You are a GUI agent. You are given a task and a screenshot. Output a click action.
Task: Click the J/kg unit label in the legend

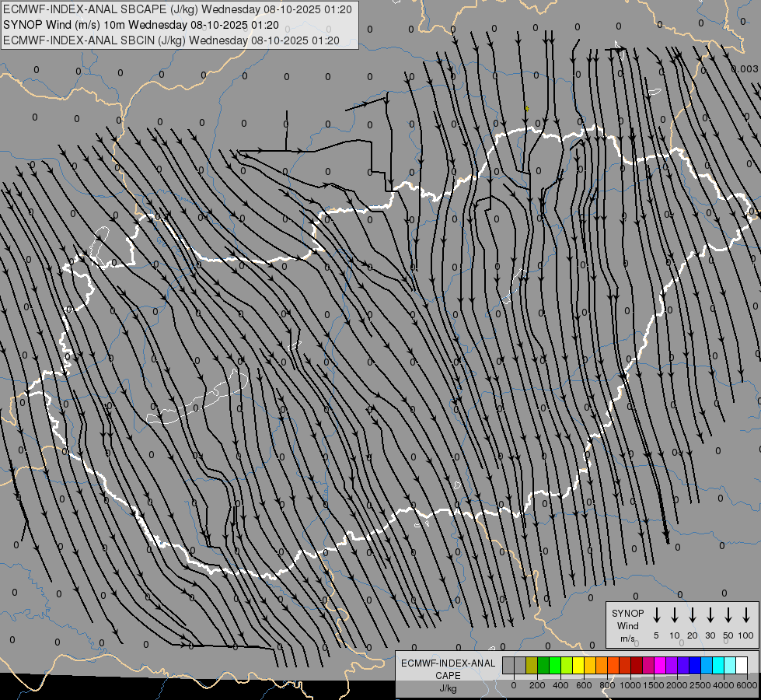click(448, 688)
